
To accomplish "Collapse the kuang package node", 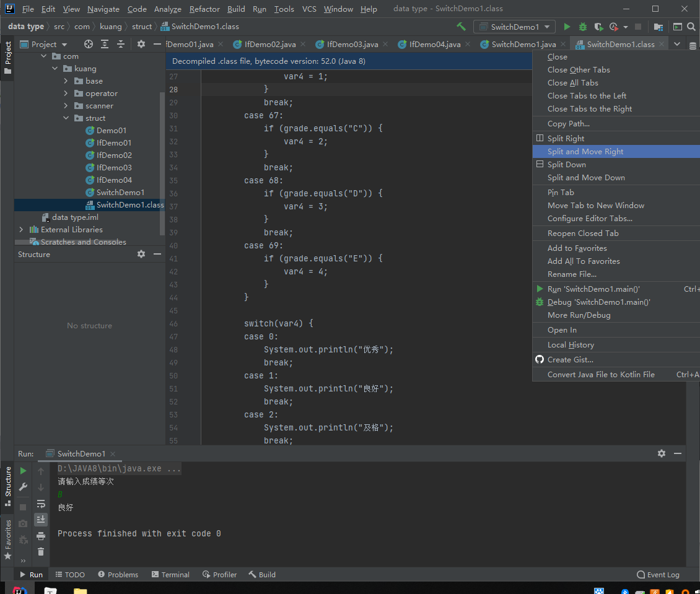I will click(x=55, y=69).
